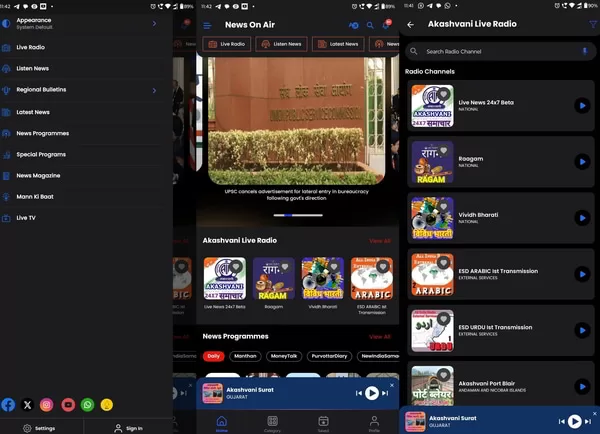This screenshot has height=434, width=600.
Task: Skip to next station in home mini player
Action: [x=385, y=393]
